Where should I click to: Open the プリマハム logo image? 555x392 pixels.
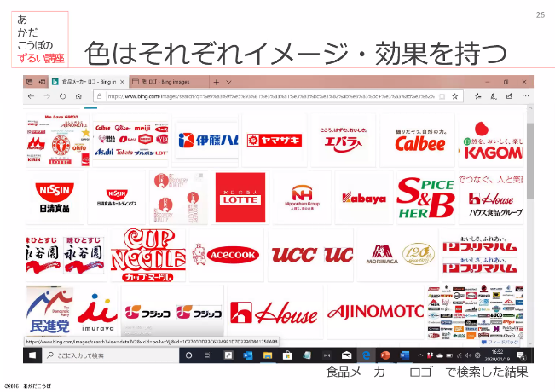[483, 255]
